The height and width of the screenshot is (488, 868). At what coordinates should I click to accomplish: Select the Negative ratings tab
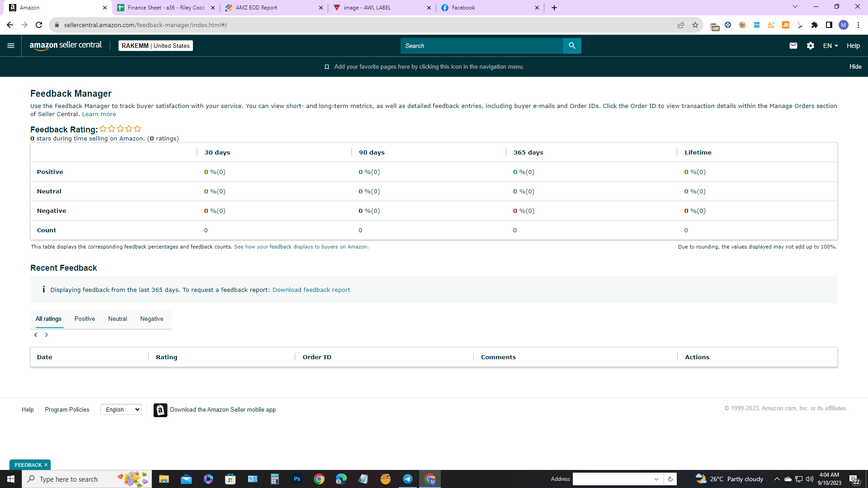[152, 319]
